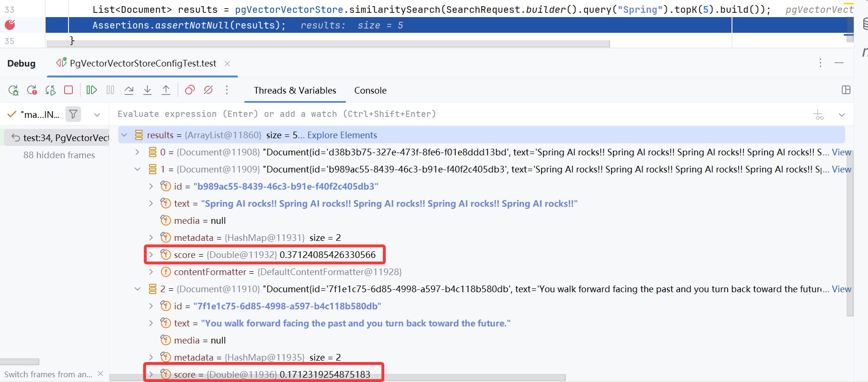Expand evaluate expression history dropdown
Screen dimensions: 868x382
(842, 115)
